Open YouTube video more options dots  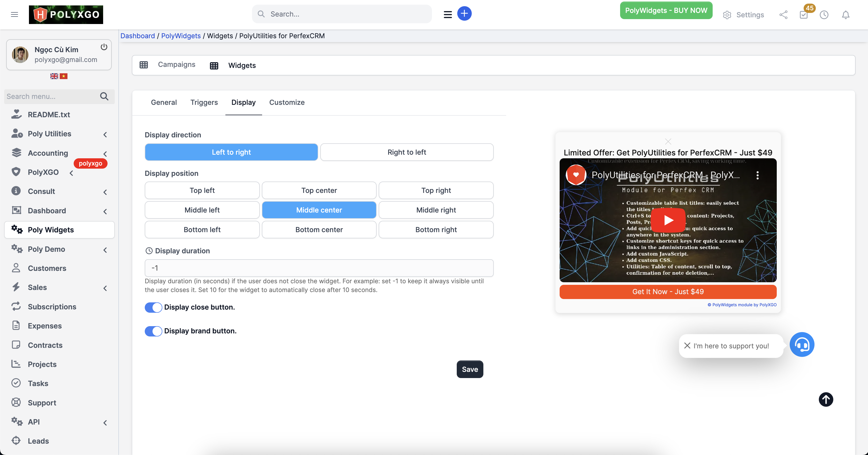pos(757,175)
